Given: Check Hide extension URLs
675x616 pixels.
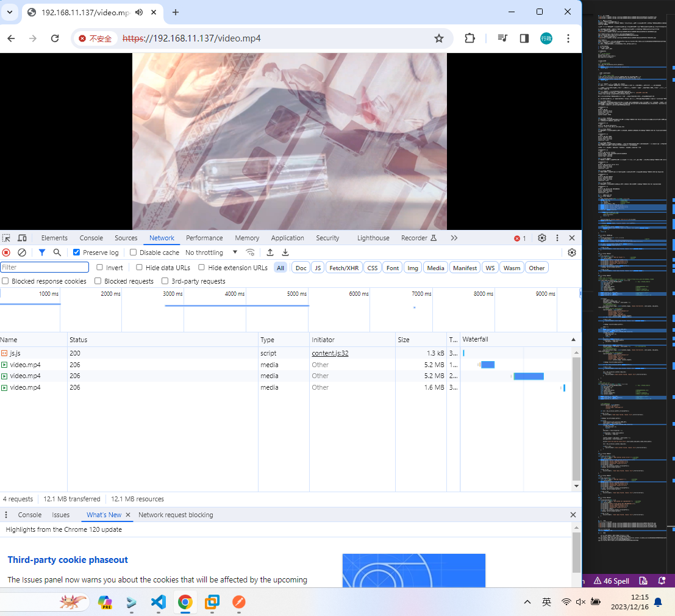Looking at the screenshot, I should 201,267.
